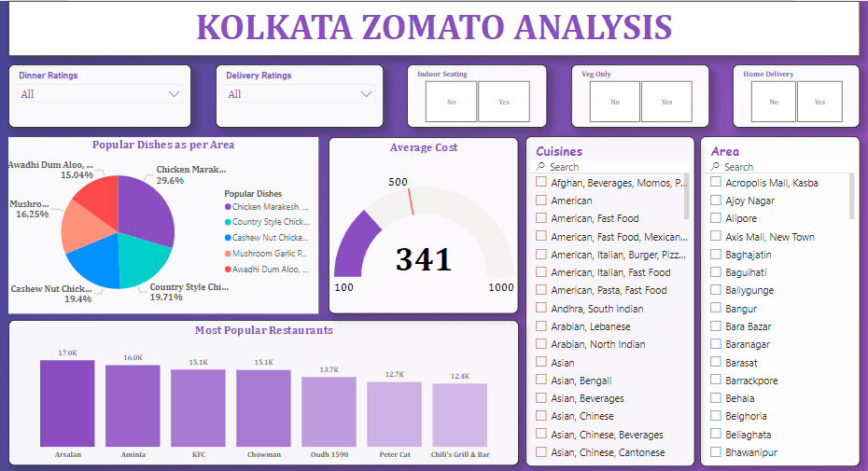868x471 pixels.
Task: Click the search magnifier icon in Cuisines
Action: [541, 167]
